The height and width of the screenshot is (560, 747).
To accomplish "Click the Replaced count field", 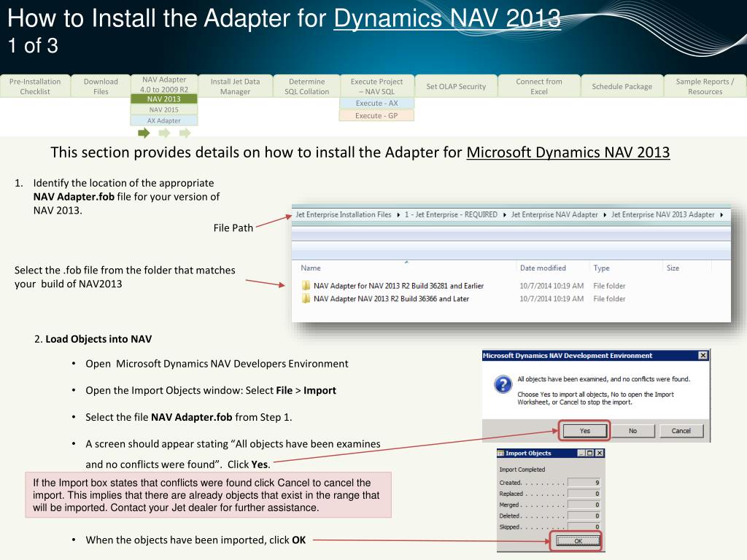I will click(584, 494).
